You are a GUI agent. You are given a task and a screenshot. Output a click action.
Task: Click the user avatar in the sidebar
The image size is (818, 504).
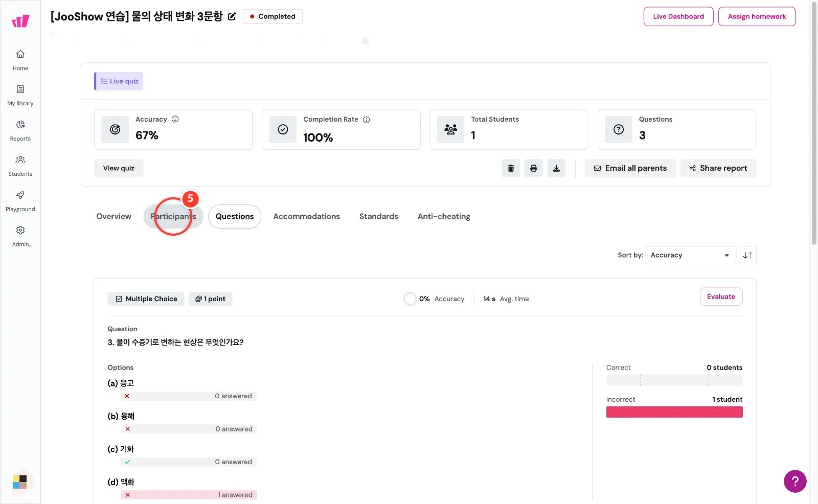pos(21,481)
